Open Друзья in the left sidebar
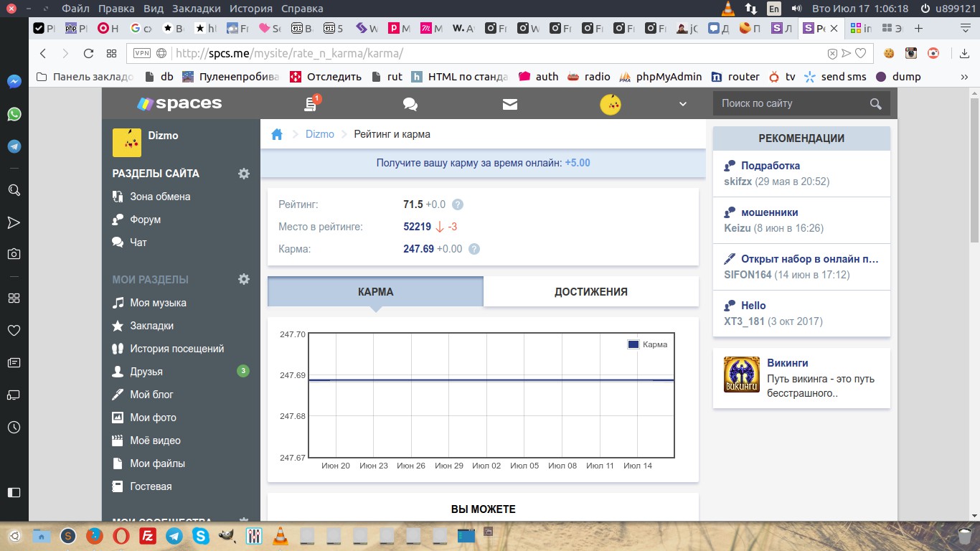Screen dimensions: 980x551 tap(146, 372)
